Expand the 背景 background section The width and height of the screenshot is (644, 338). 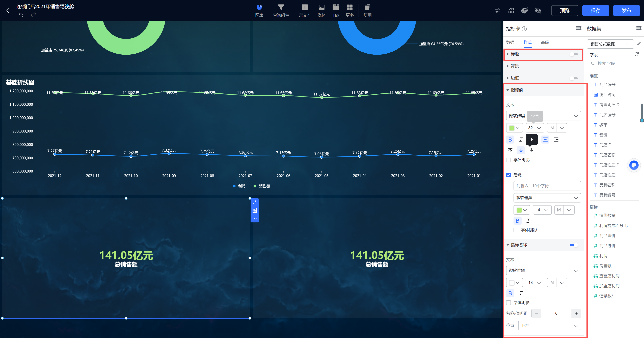(515, 66)
